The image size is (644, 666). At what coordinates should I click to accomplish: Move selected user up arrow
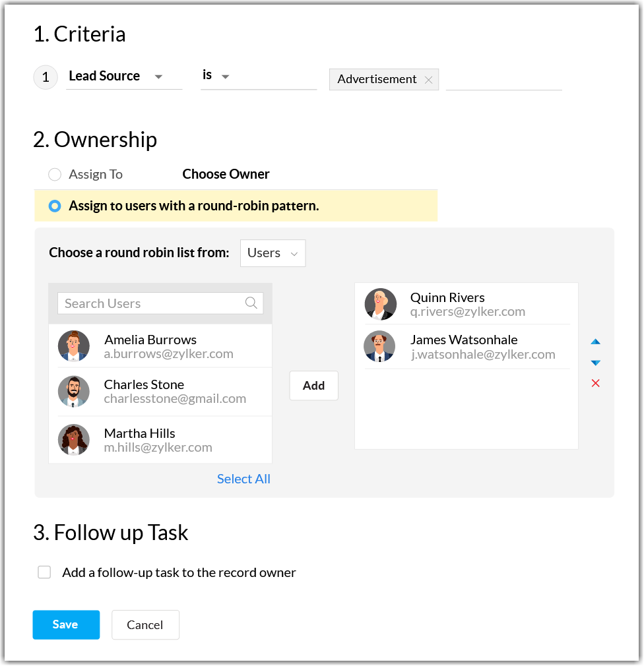coord(596,342)
